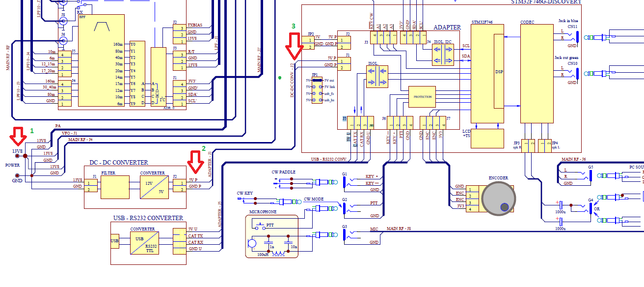This screenshot has width=644, height=287.
Task: Click the DSP block inside STM32F746
Action: [x=499, y=71]
